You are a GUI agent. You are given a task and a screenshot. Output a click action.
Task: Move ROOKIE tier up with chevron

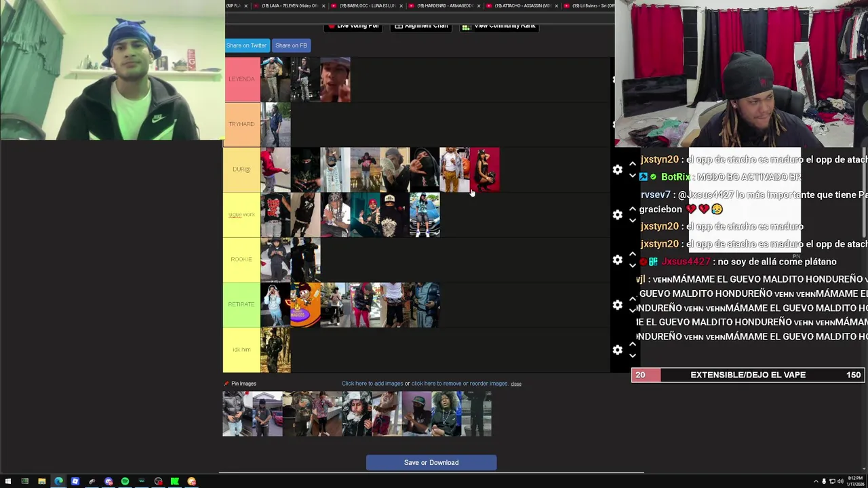632,253
